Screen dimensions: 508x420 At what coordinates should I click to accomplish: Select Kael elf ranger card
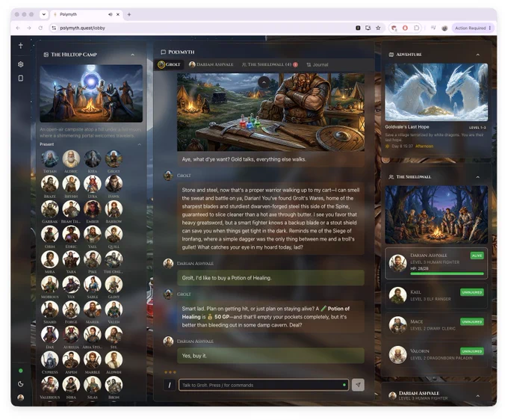point(436,295)
